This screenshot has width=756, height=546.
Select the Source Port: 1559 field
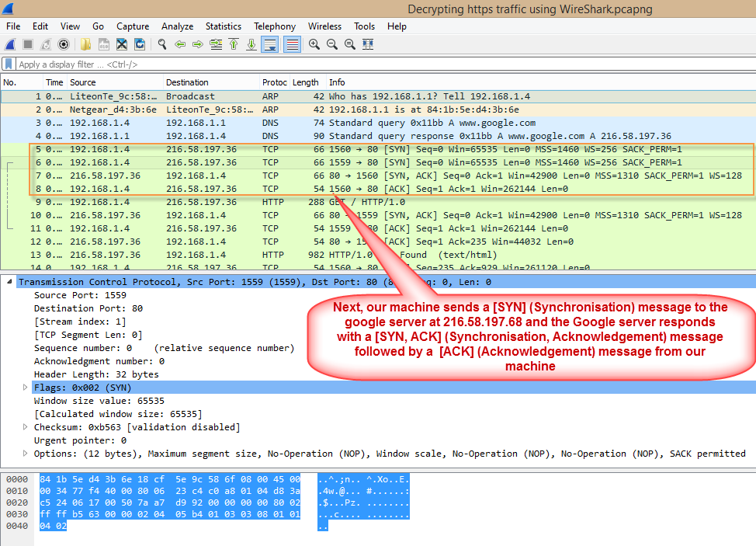(80, 295)
